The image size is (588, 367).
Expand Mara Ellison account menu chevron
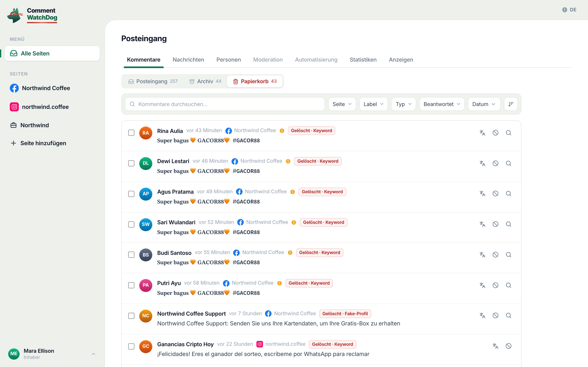94,354
